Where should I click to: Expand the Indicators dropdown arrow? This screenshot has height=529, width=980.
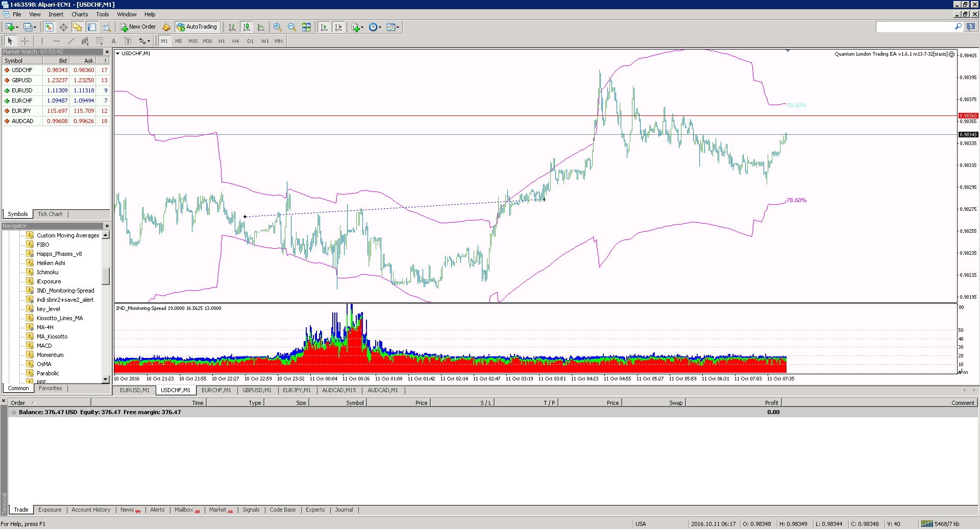tap(362, 27)
